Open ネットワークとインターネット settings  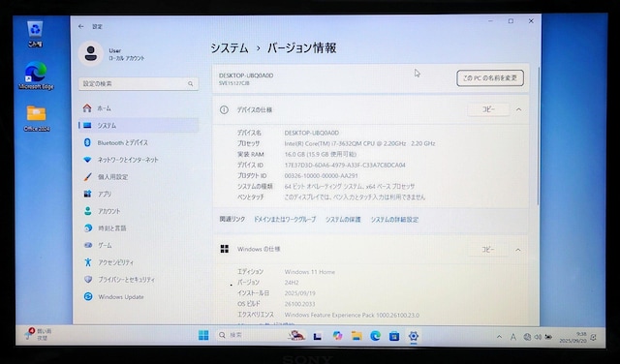pyautogui.click(x=139, y=160)
